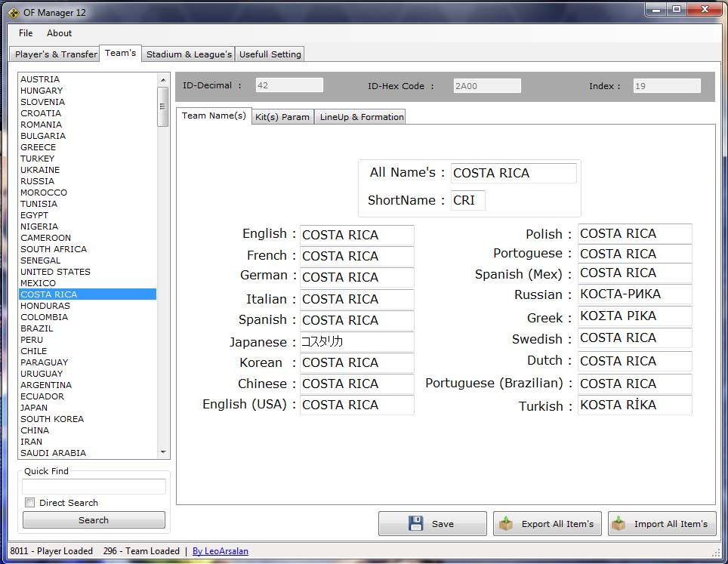Click the Japanese team name field
Viewport: 728px width, 564px height.
[356, 342]
